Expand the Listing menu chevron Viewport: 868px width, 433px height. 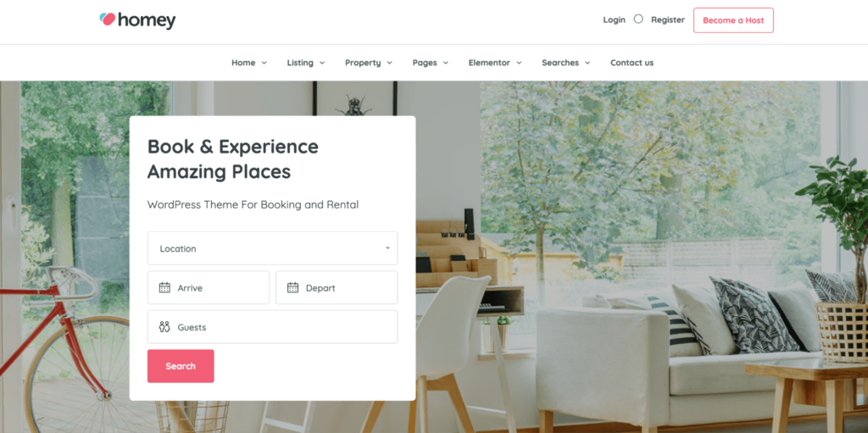coord(322,63)
